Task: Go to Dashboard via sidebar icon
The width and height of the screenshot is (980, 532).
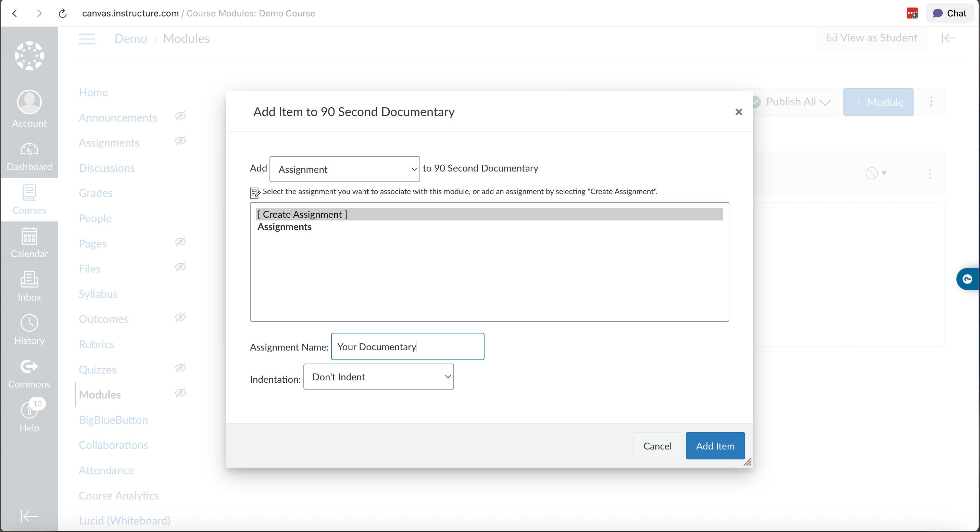Action: coord(29,156)
